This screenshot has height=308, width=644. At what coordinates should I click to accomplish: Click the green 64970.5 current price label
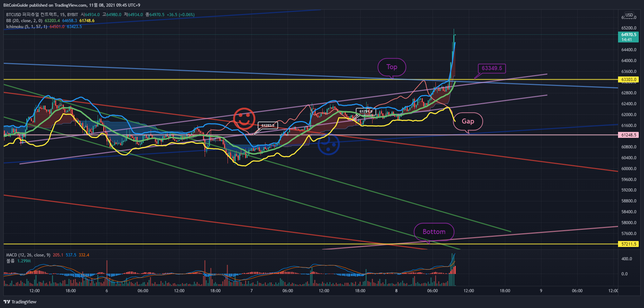[629, 37]
